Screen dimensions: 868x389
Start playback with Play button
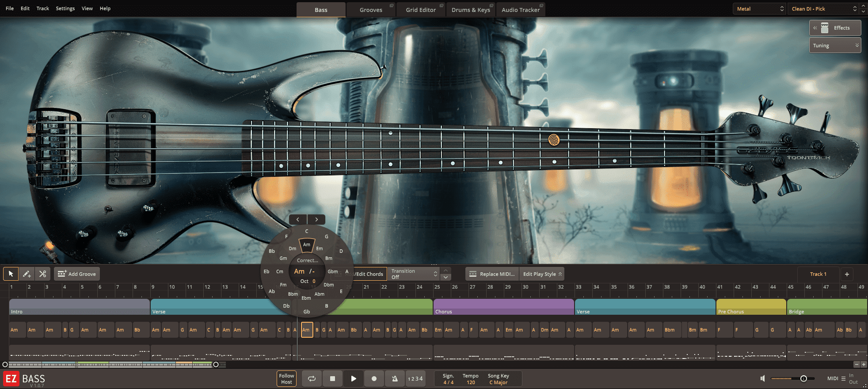pyautogui.click(x=353, y=379)
